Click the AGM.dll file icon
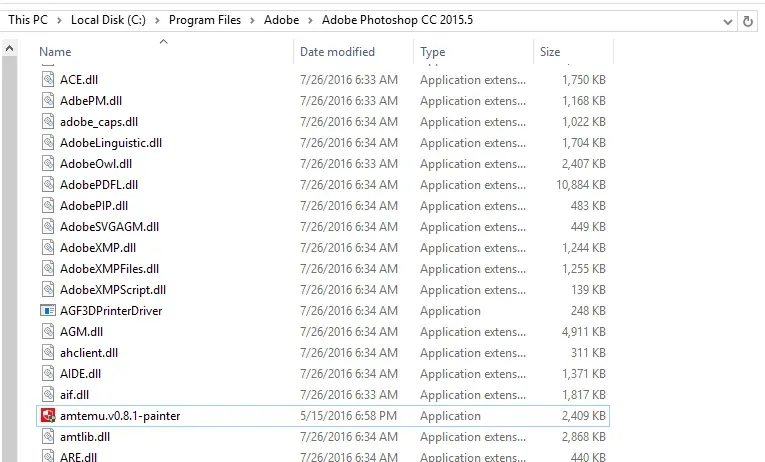Screen dimensions: 765x462 [48, 331]
